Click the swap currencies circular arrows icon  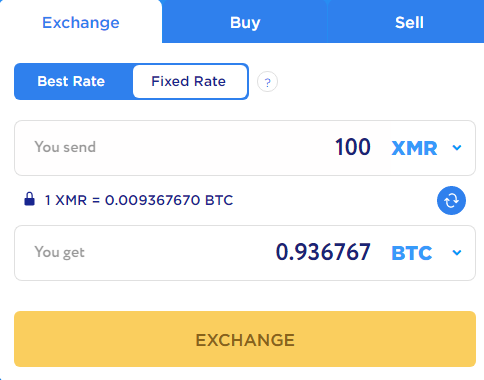tap(451, 200)
